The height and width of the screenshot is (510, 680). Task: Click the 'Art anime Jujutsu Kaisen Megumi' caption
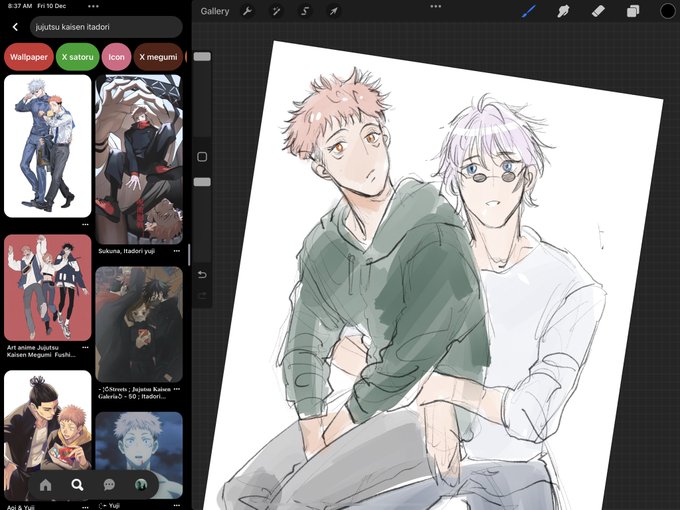[x=41, y=351]
